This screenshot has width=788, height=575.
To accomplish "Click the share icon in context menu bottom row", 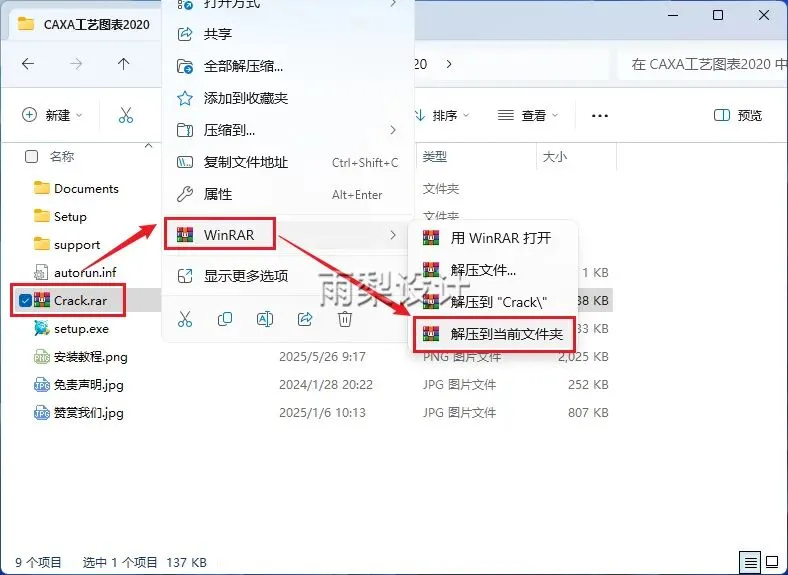I will pos(305,319).
